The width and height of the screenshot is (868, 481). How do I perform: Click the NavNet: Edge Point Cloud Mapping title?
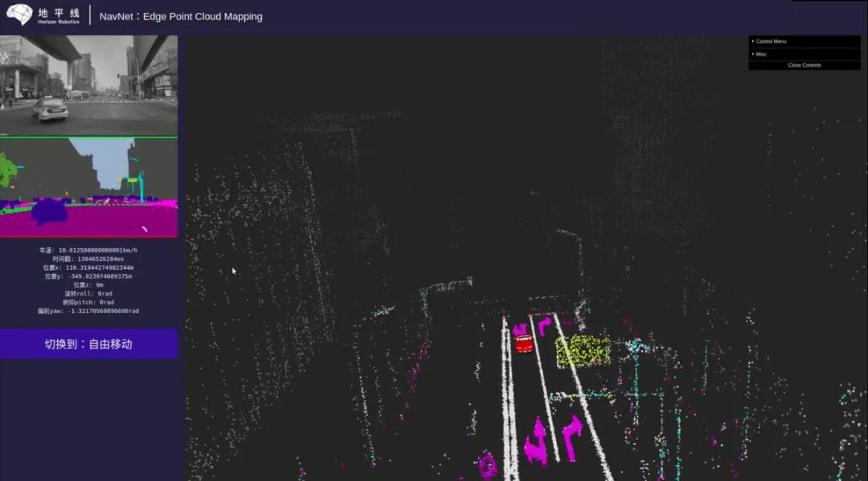coord(181,17)
